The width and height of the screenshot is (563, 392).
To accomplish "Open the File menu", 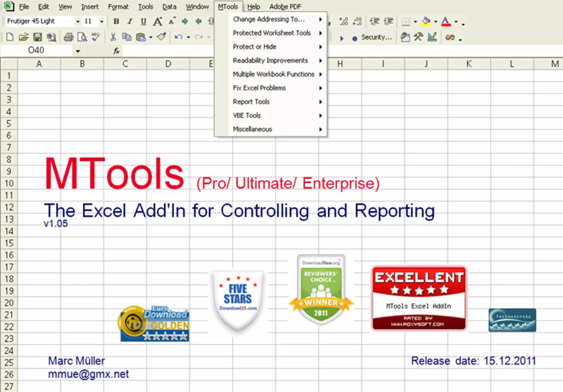I will [24, 7].
